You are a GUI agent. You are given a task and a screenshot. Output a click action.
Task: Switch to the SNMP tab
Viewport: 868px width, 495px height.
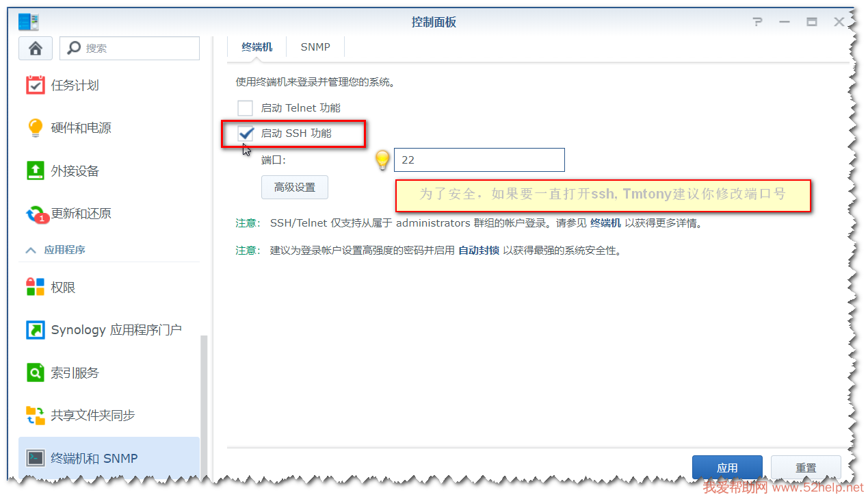[315, 47]
